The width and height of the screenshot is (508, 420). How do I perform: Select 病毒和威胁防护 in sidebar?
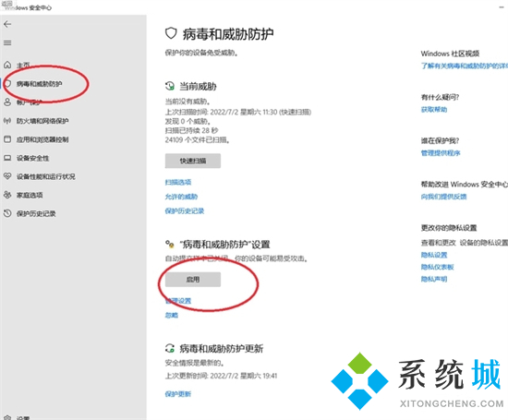coord(39,84)
